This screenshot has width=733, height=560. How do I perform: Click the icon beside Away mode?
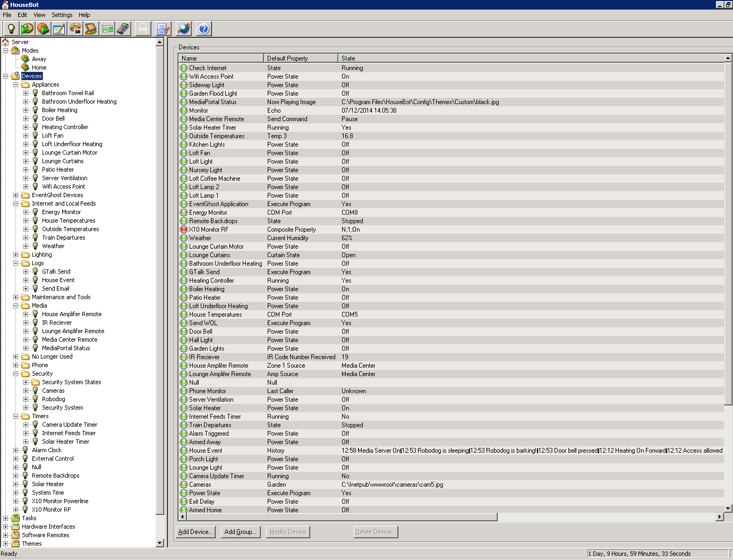[x=25, y=59]
